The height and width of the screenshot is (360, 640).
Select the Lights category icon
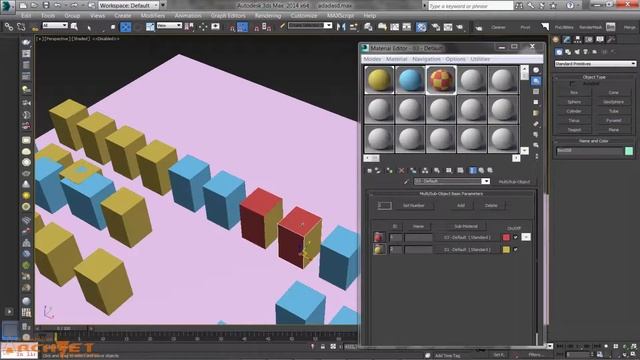point(577,52)
